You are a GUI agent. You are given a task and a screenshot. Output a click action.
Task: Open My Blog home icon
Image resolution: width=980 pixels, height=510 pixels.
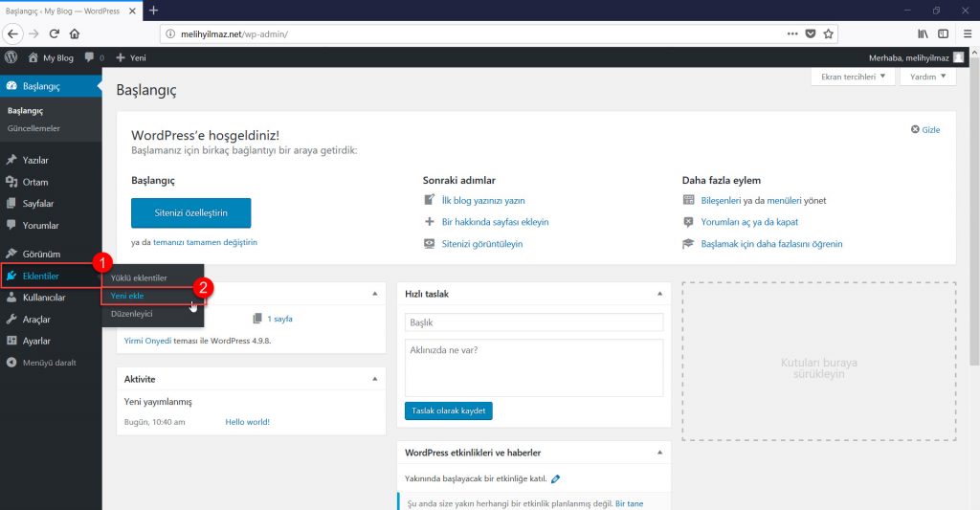tap(33, 56)
